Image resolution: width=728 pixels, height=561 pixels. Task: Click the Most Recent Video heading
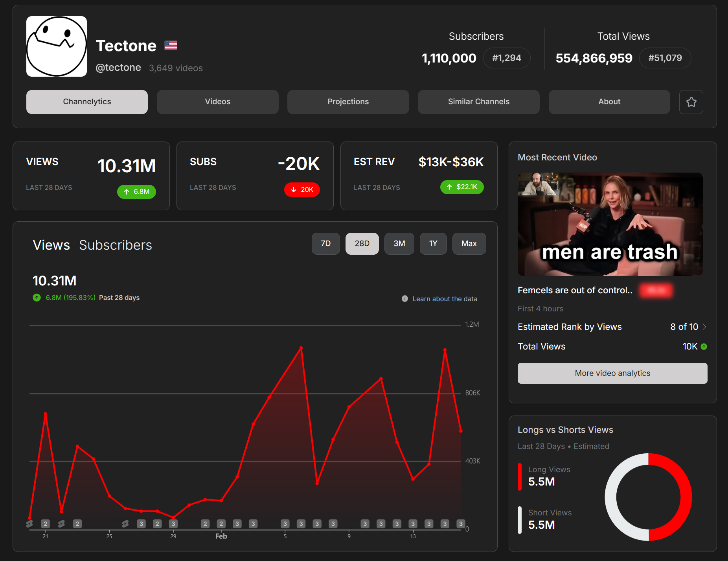click(x=557, y=157)
